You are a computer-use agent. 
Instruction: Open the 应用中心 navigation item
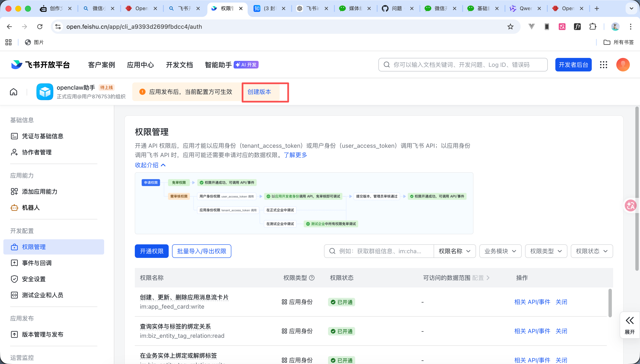[x=140, y=65]
